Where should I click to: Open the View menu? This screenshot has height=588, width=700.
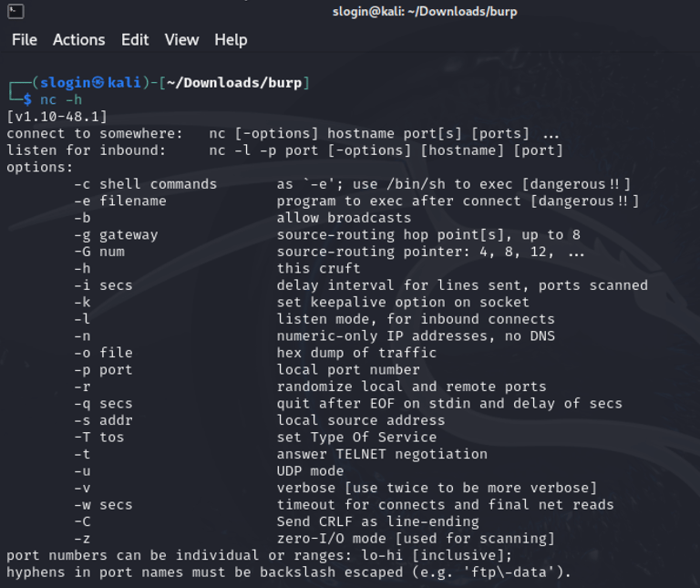click(181, 40)
